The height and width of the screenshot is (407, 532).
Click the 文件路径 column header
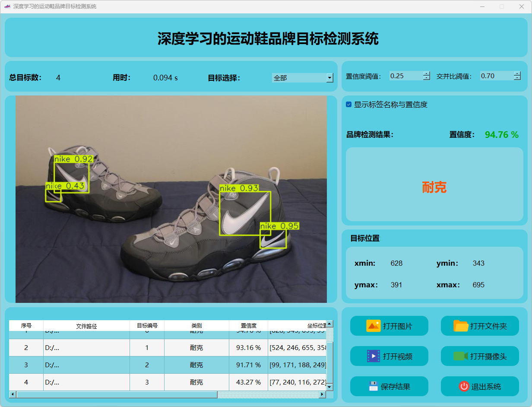click(x=87, y=326)
